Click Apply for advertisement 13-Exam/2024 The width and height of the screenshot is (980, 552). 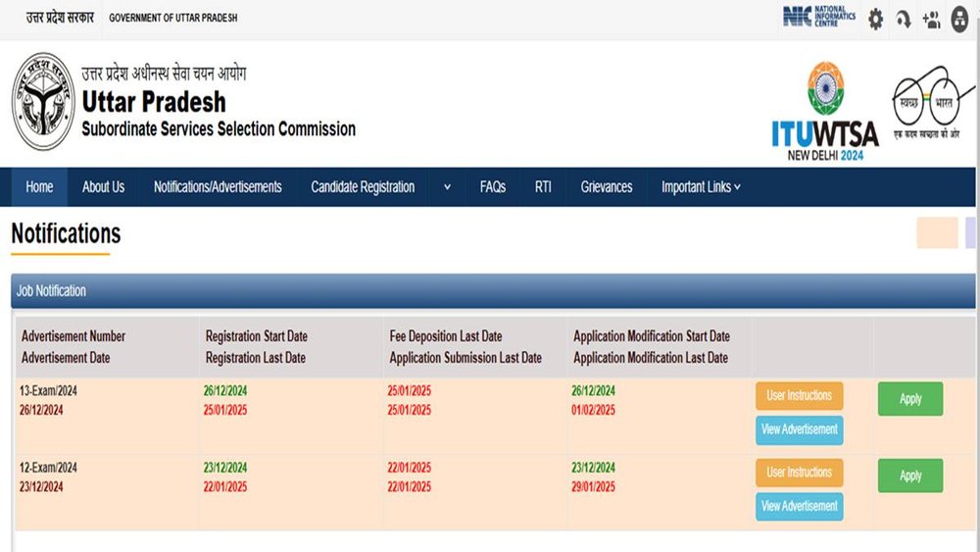[910, 399]
